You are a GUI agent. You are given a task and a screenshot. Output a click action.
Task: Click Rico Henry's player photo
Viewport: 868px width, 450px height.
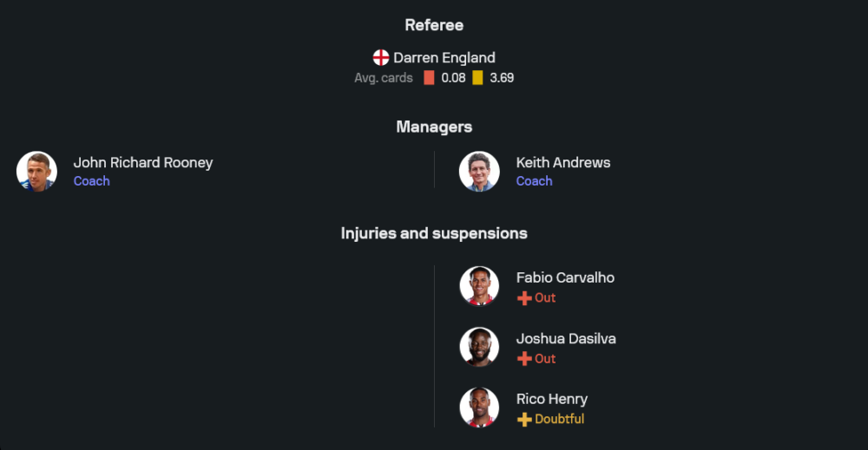click(479, 408)
